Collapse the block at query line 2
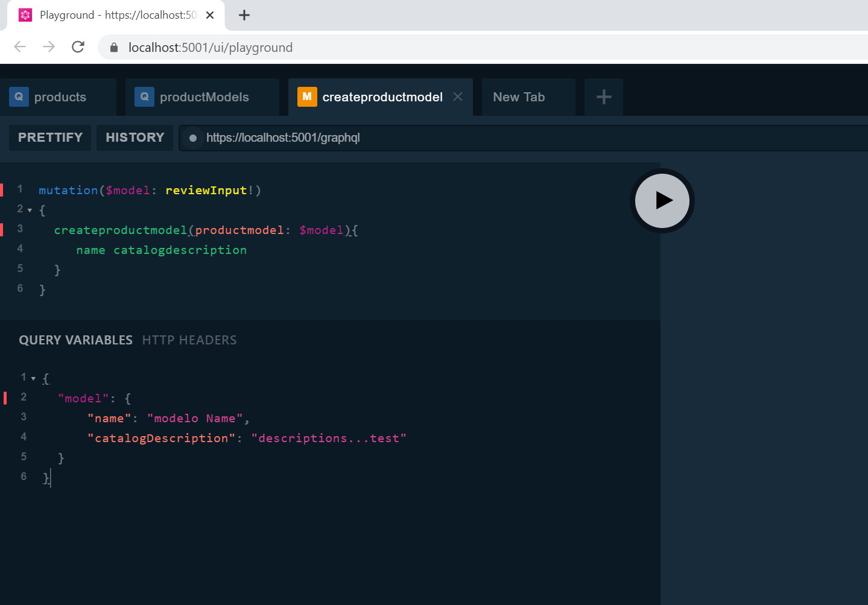Viewport: 868px width, 605px height. [x=30, y=211]
